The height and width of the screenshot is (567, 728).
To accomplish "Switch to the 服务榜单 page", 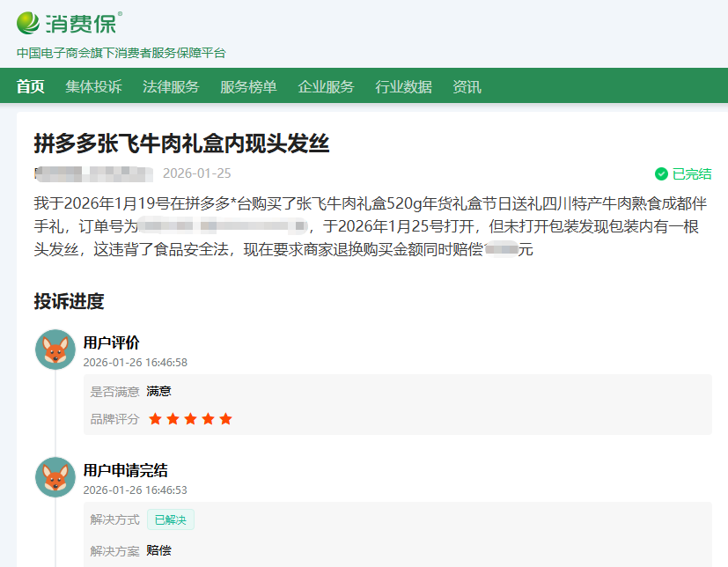I will (x=248, y=86).
